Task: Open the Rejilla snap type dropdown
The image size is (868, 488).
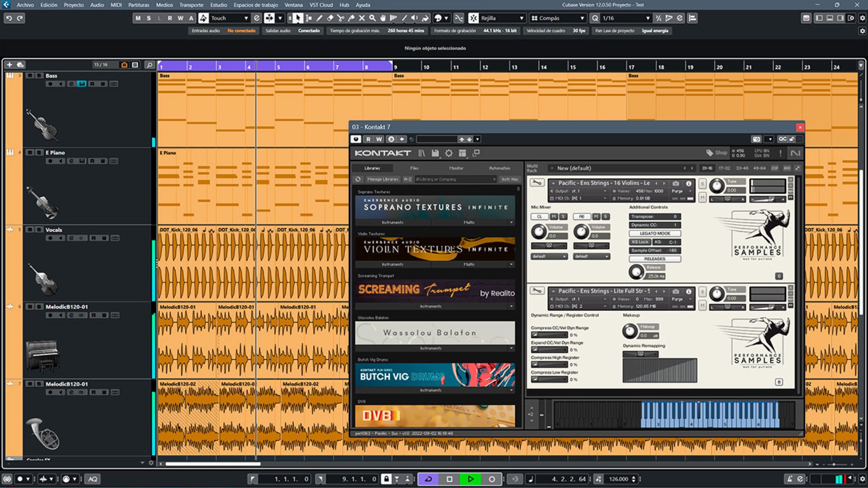Action: [x=521, y=18]
